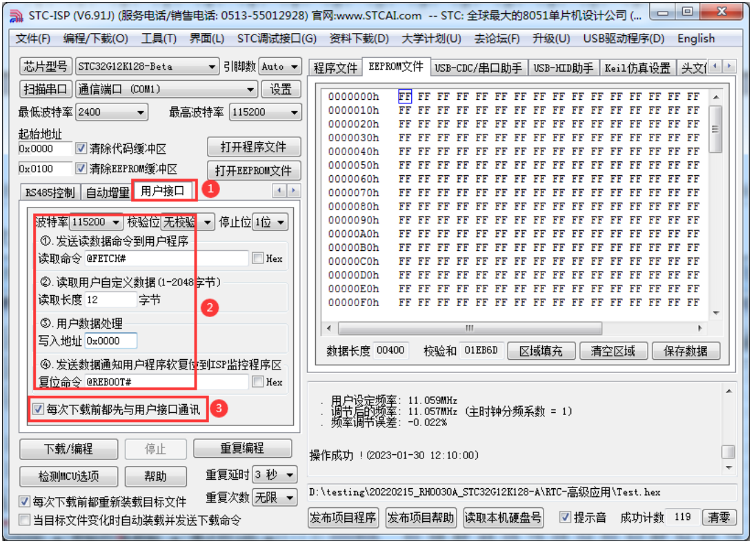
Task: Click 写入地址 0x0000 input field
Action: (111, 341)
